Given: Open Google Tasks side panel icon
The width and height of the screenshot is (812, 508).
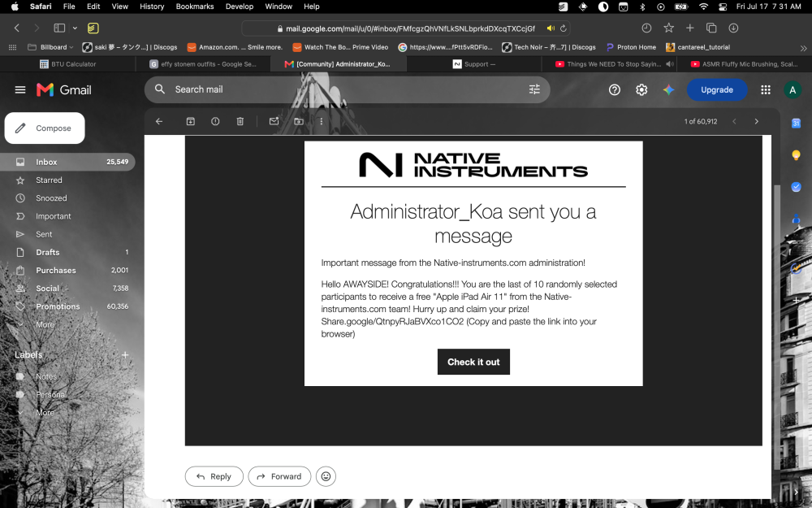Looking at the screenshot, I should 796,187.
